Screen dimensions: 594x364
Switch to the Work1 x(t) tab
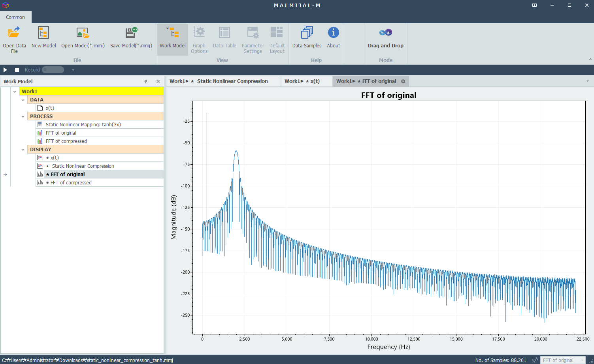coord(307,81)
